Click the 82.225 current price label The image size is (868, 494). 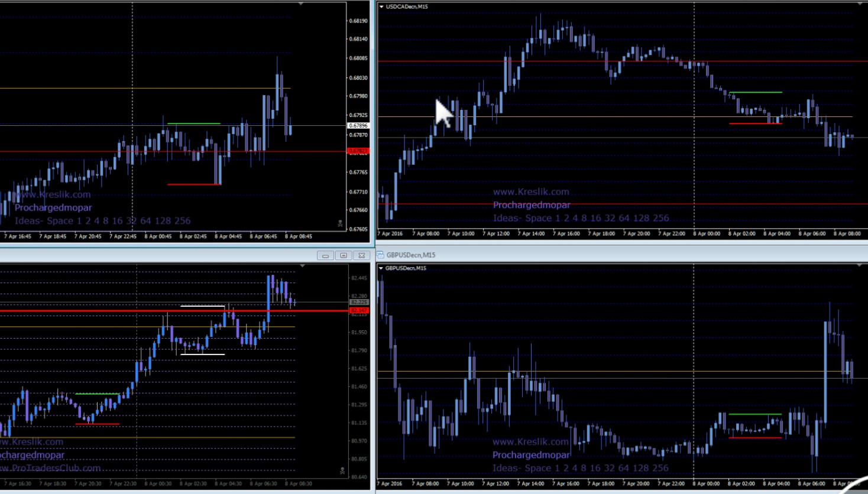[359, 302]
